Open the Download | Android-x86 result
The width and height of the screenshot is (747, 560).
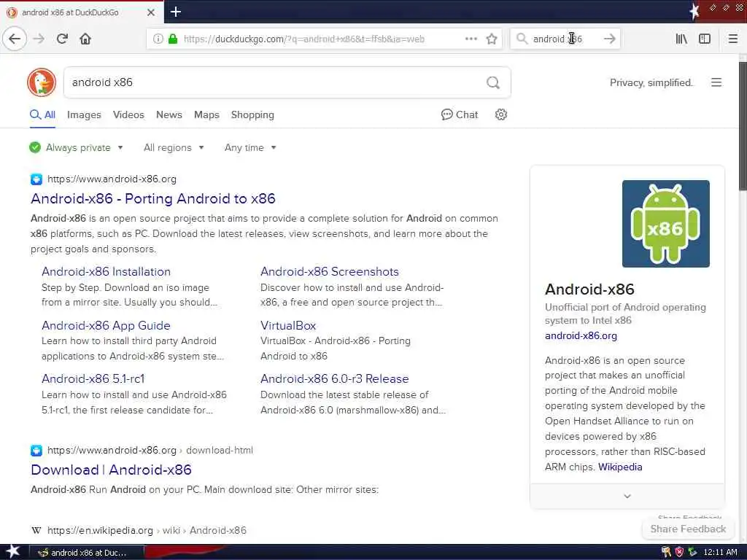point(111,470)
